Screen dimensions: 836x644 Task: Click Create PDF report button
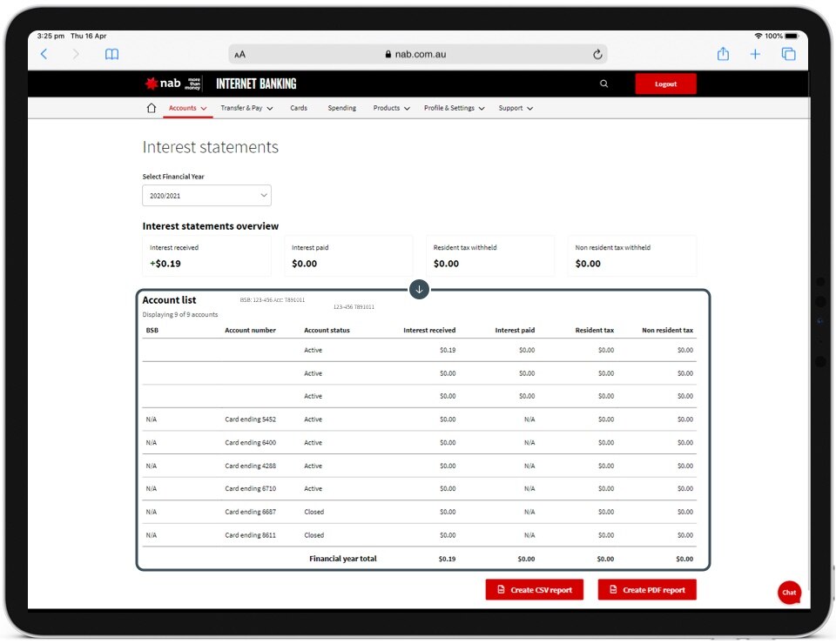point(646,590)
